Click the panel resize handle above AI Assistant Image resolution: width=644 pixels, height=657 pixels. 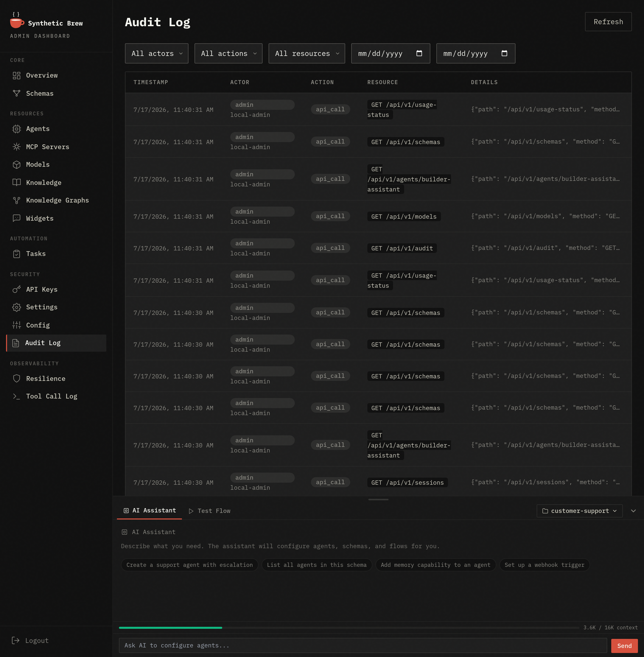[378, 499]
